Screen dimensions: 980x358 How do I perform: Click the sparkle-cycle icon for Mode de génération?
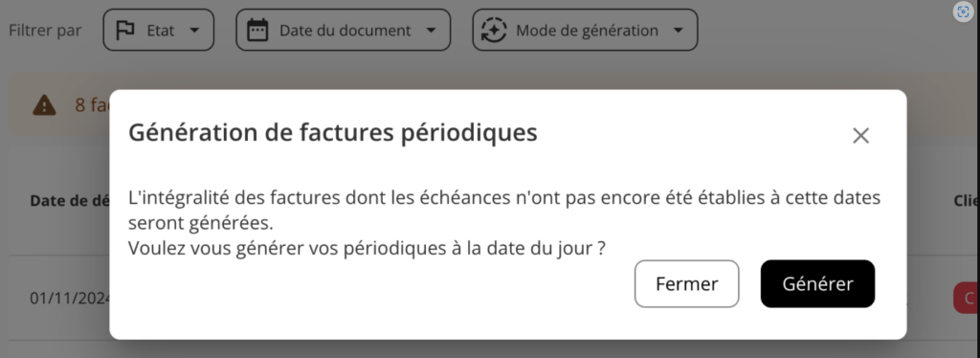(494, 30)
